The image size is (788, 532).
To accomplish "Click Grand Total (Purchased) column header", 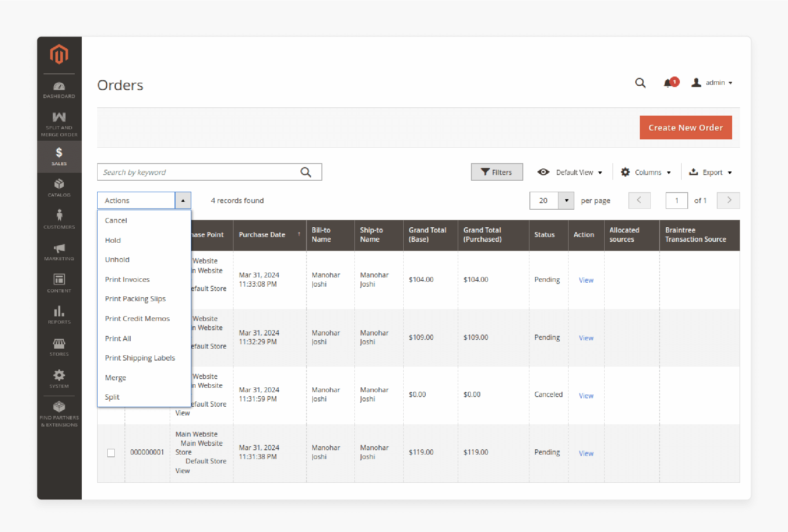I will pyautogui.click(x=493, y=235).
